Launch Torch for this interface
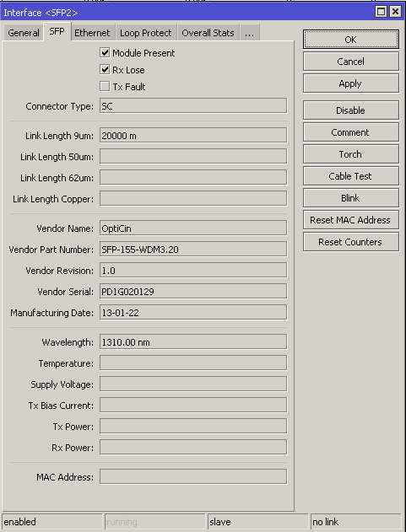Screen dimensions: 406x532 [351, 154]
